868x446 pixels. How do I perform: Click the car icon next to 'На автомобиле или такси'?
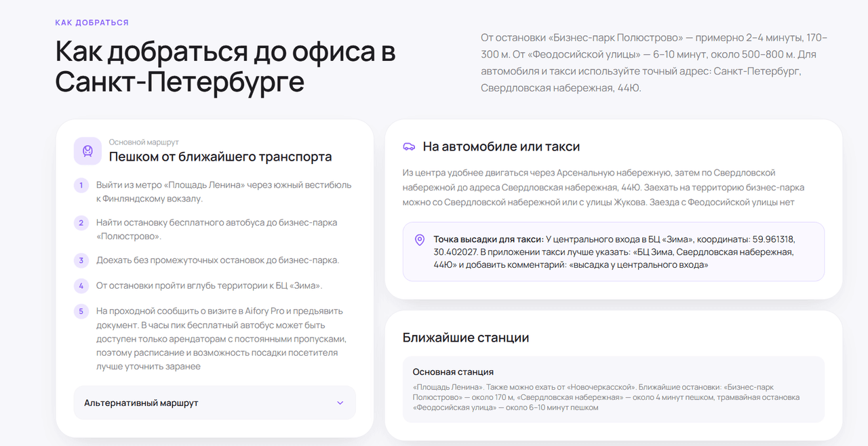coord(409,146)
